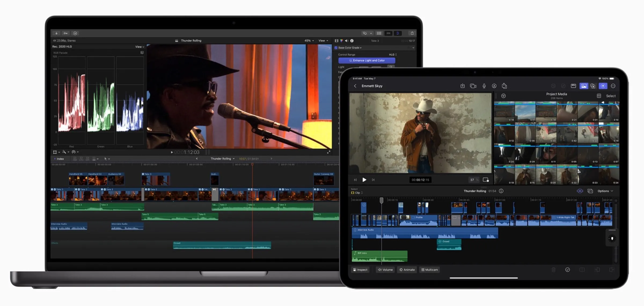Click the share icon on iPad toolbar
Image resolution: width=644 pixels, height=306 pixels.
pos(505,86)
